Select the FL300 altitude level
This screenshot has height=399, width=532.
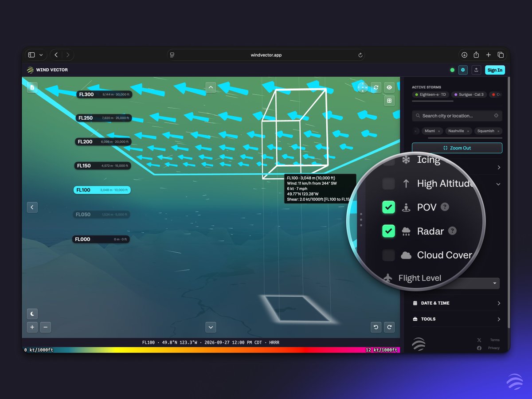coord(104,94)
